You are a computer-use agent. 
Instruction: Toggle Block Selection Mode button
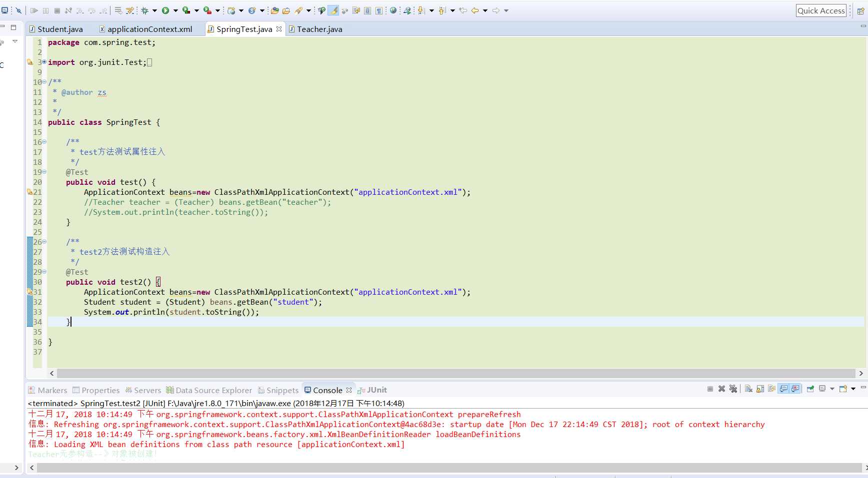(367, 10)
